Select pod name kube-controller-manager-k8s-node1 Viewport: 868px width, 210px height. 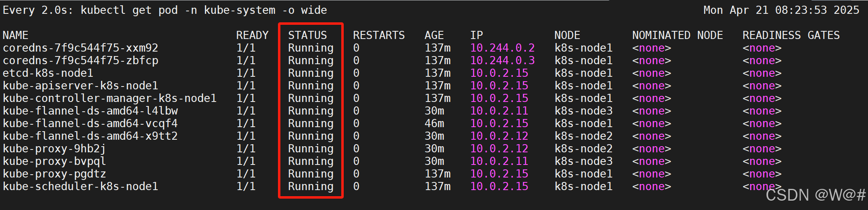coord(110,98)
